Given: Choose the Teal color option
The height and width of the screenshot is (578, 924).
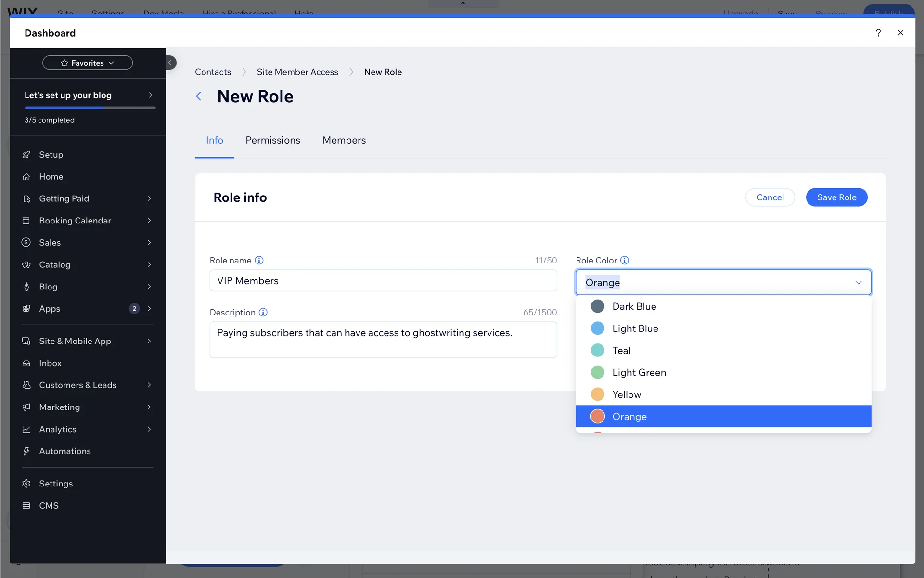Looking at the screenshot, I should [x=621, y=351].
